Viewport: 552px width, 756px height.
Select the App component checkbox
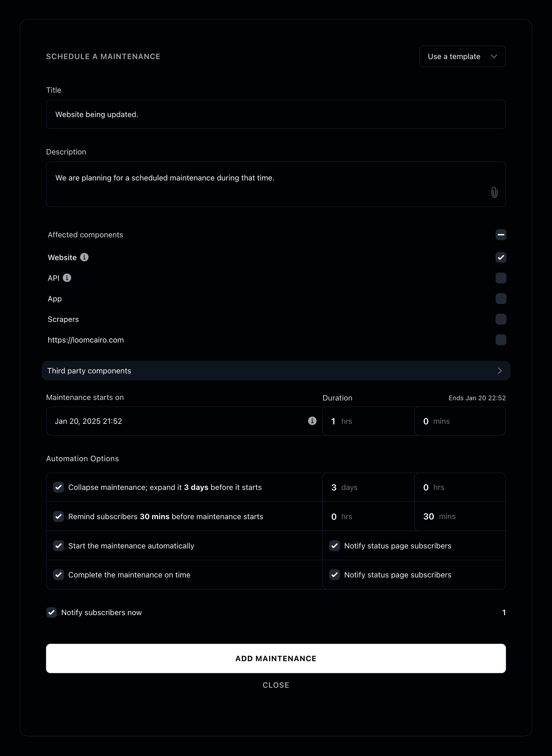[501, 299]
